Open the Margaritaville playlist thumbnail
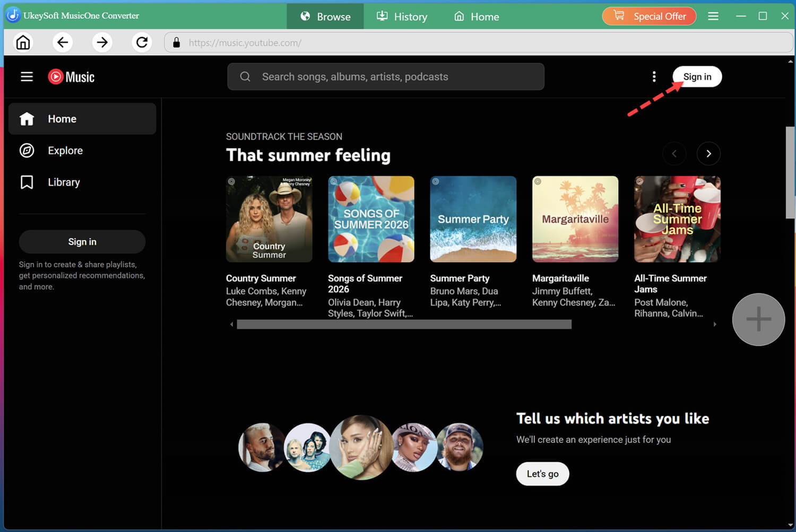Viewport: 796px width, 532px height. click(575, 219)
